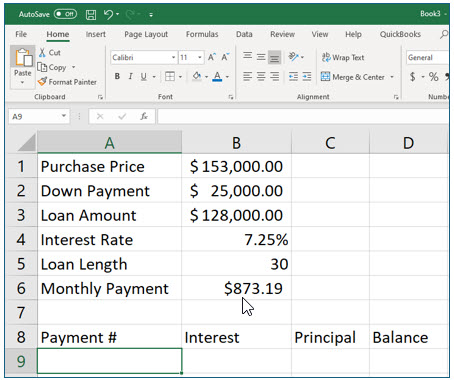The width and height of the screenshot is (454, 380).
Task: Open the File tab
Action: pos(21,34)
